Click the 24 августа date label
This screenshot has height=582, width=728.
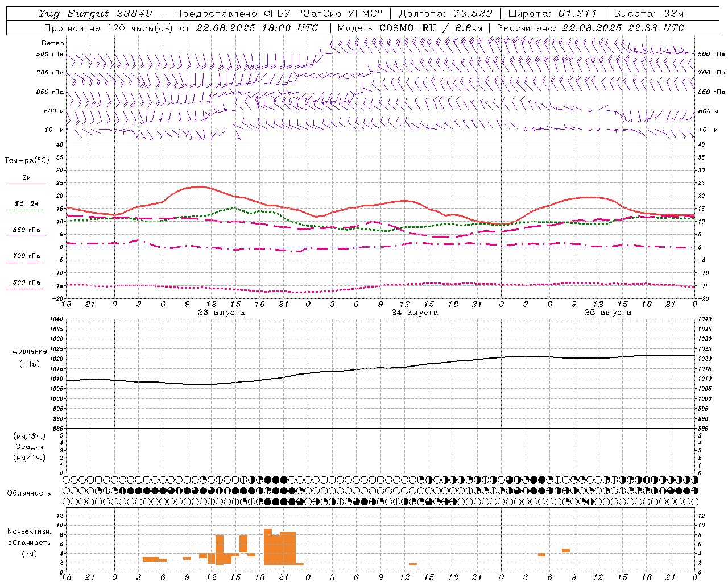coord(415,313)
